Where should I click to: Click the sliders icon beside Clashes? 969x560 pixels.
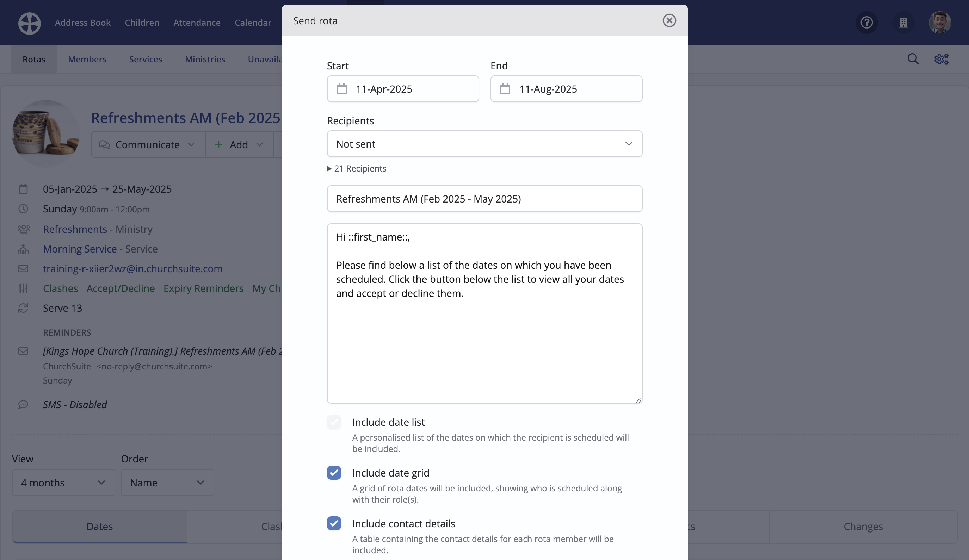coord(24,288)
